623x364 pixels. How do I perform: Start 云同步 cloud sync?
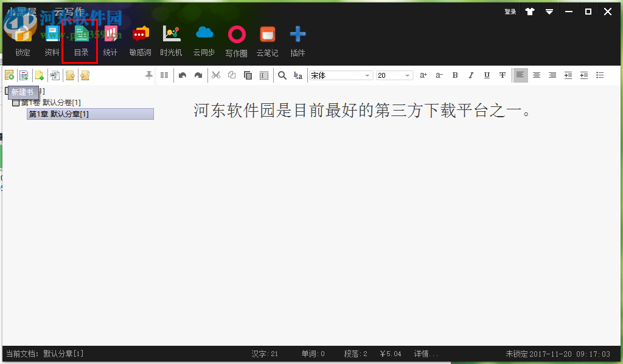(204, 39)
